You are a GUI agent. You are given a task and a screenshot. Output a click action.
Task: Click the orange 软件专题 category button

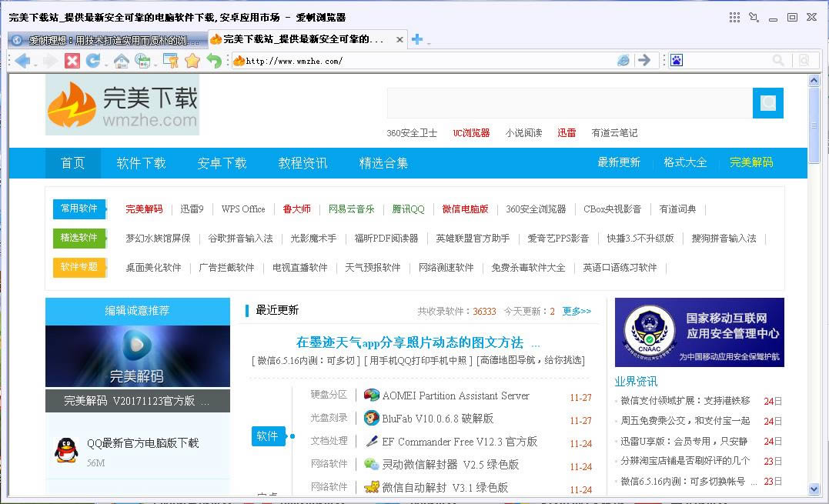pyautogui.click(x=79, y=267)
